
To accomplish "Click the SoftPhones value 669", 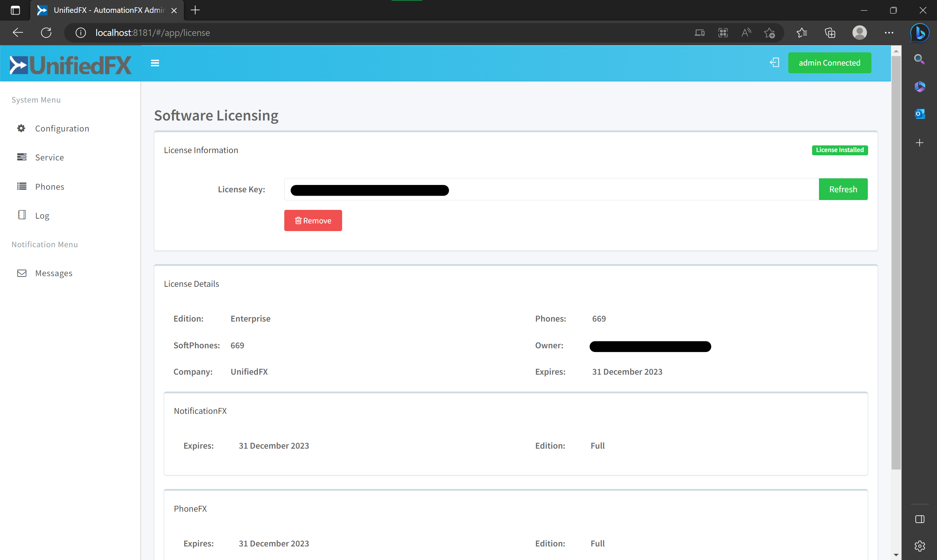I will [x=237, y=345].
